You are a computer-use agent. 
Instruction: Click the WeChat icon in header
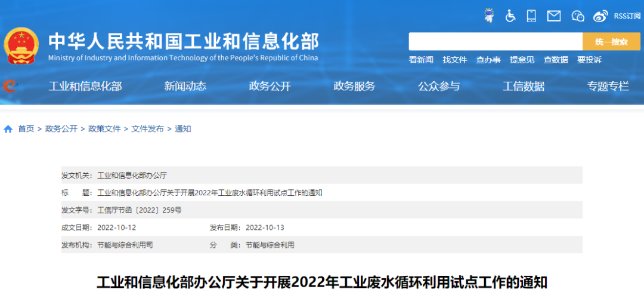577,16
